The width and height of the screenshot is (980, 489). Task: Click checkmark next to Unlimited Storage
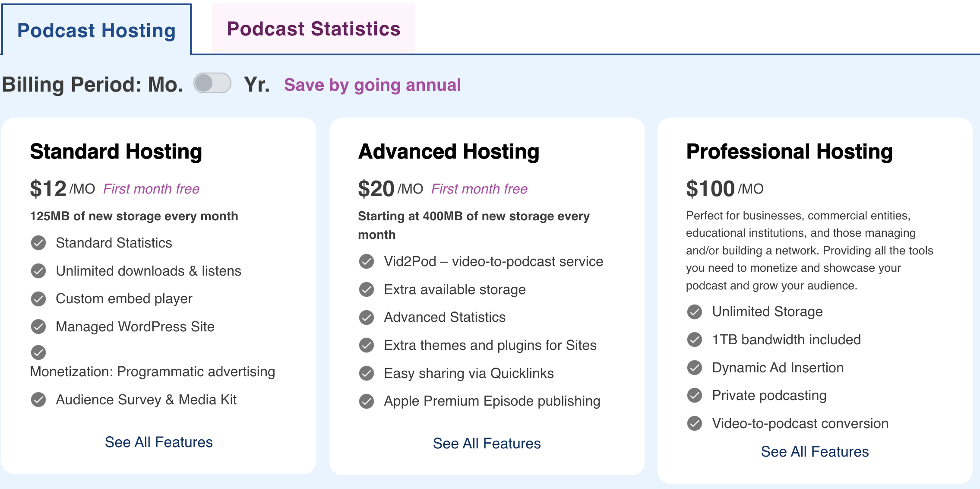point(695,311)
